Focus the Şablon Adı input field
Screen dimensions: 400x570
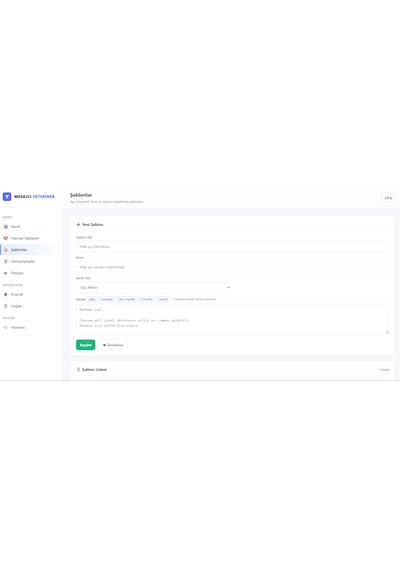232,246
